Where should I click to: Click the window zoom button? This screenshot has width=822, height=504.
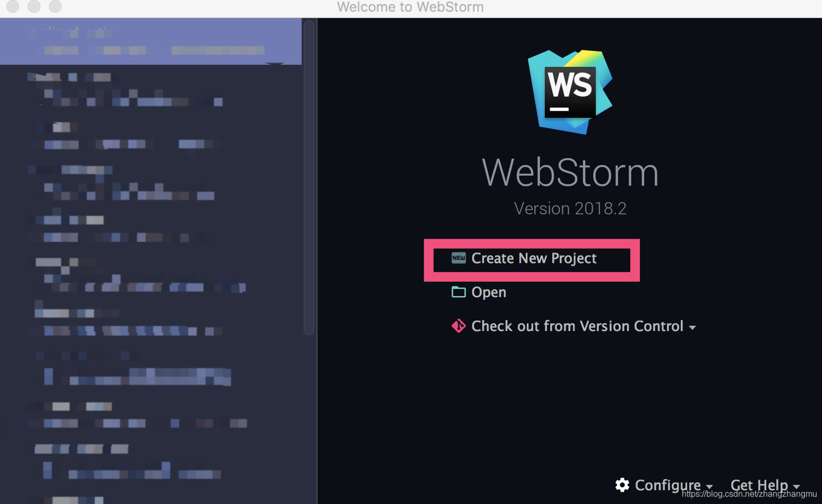[55, 6]
